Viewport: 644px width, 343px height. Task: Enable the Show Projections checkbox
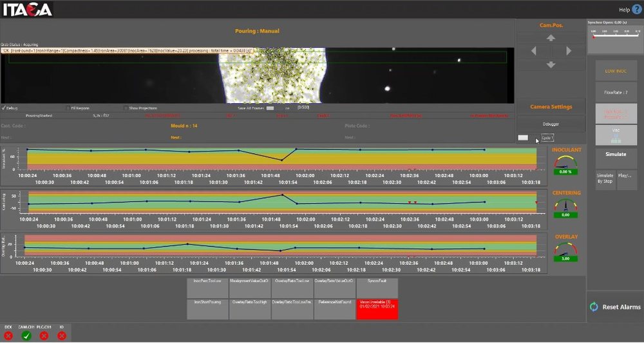126,108
